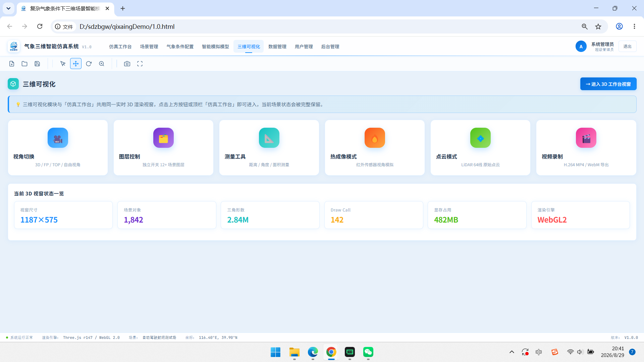Click the save disk icon
The height and width of the screenshot is (362, 644).
37,64
